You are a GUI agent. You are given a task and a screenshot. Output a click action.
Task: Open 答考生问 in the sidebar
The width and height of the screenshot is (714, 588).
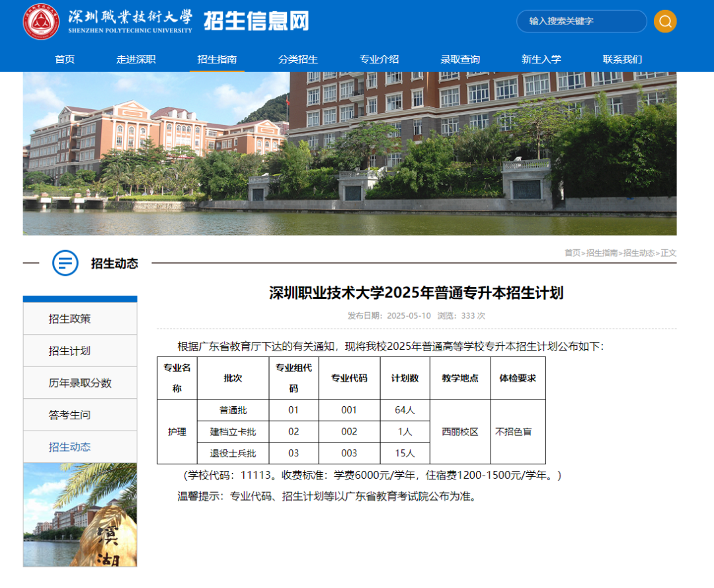[x=70, y=415]
